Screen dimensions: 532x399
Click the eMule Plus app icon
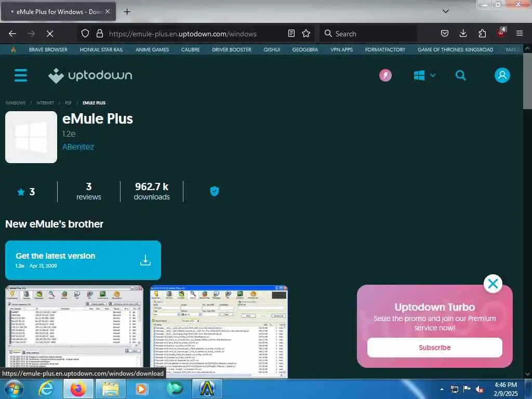coord(31,137)
